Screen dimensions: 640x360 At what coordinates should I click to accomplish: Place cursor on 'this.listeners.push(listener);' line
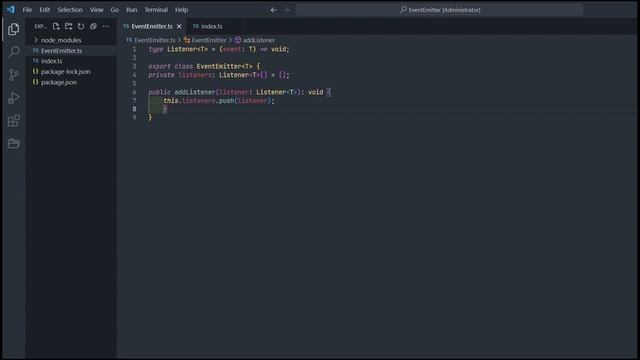pos(219,101)
